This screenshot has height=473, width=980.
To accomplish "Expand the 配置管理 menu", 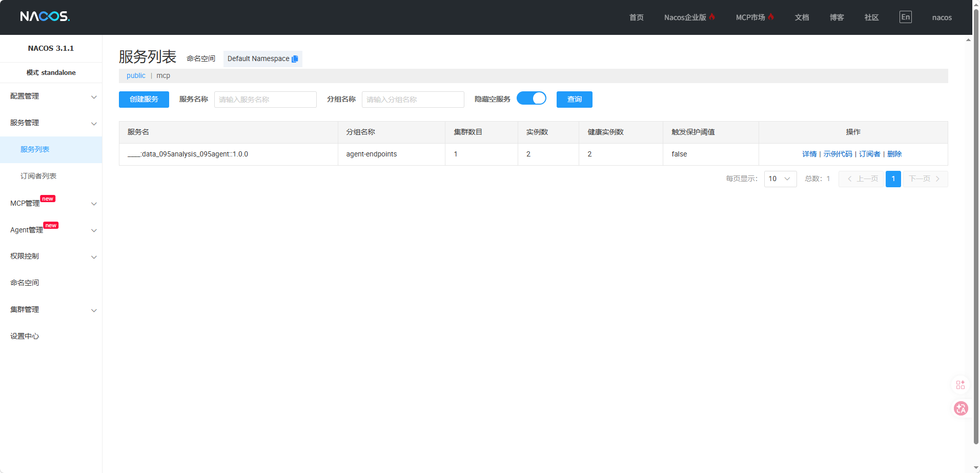I will click(51, 96).
